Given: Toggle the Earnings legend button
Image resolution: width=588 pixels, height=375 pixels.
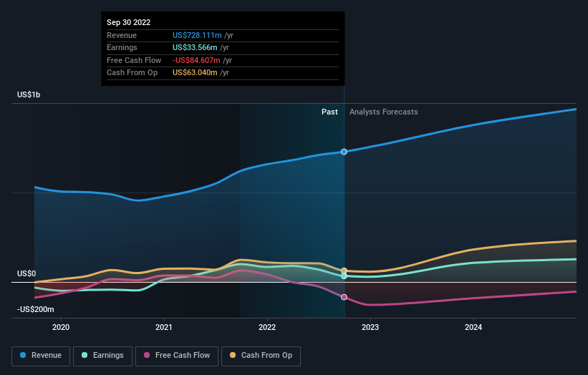Looking at the screenshot, I should (102, 356).
